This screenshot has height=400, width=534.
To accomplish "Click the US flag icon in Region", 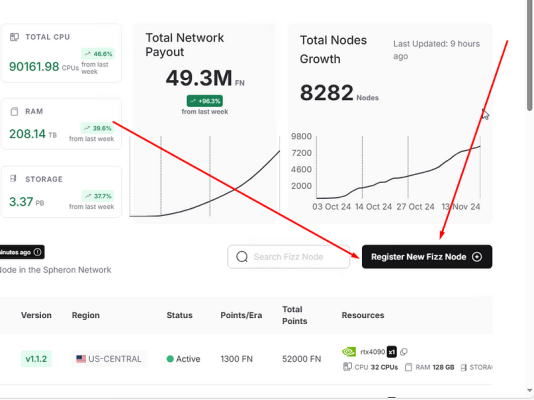I will (x=81, y=359).
